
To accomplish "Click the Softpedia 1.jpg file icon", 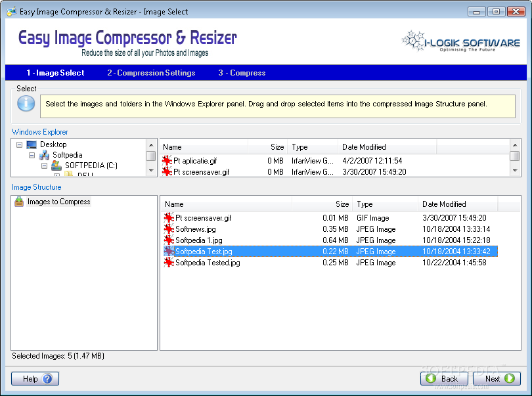I will (169, 240).
